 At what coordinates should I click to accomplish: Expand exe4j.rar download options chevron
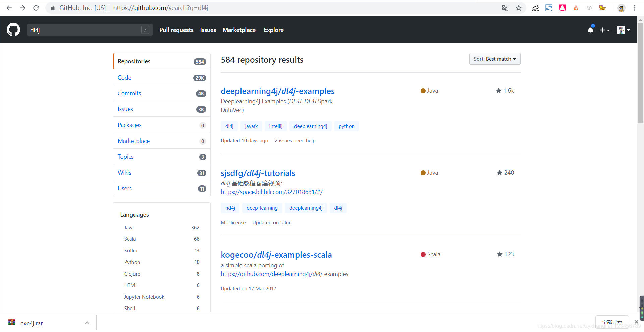tap(87, 322)
